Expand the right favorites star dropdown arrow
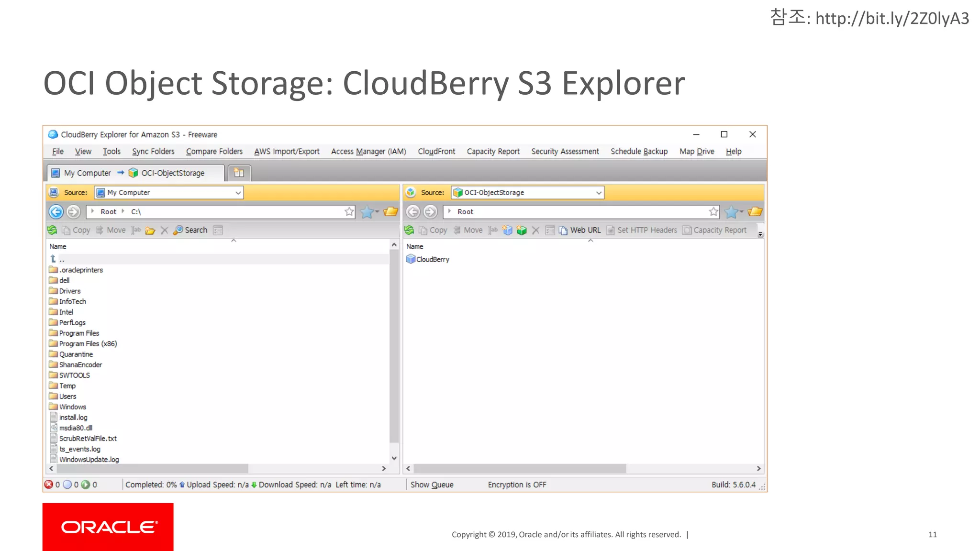Screen dimensions: 980x551 pyautogui.click(x=741, y=212)
